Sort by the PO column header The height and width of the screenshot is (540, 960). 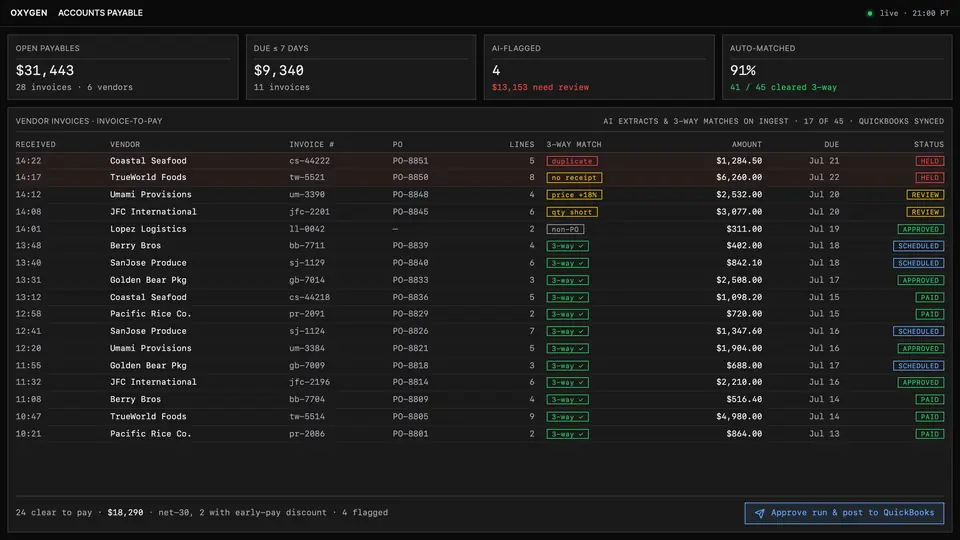pos(397,144)
